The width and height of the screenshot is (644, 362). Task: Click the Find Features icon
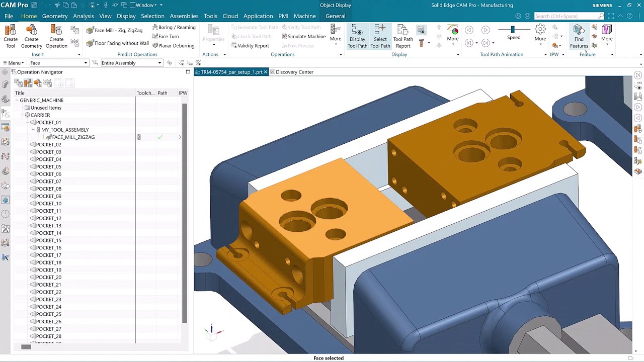pyautogui.click(x=579, y=36)
